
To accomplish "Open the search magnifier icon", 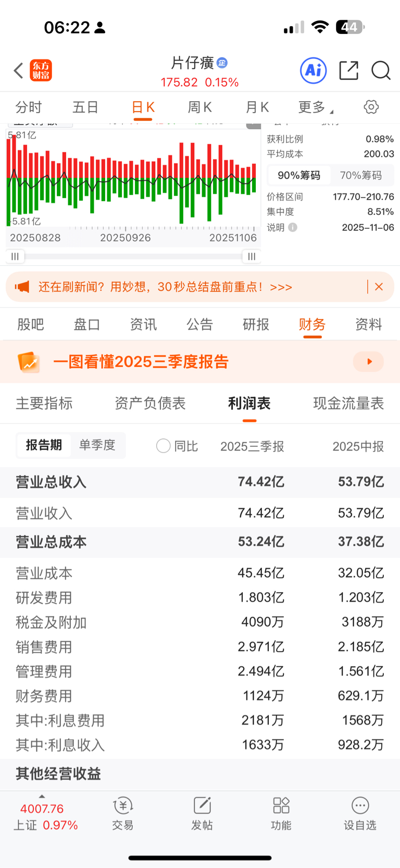I will (381, 70).
